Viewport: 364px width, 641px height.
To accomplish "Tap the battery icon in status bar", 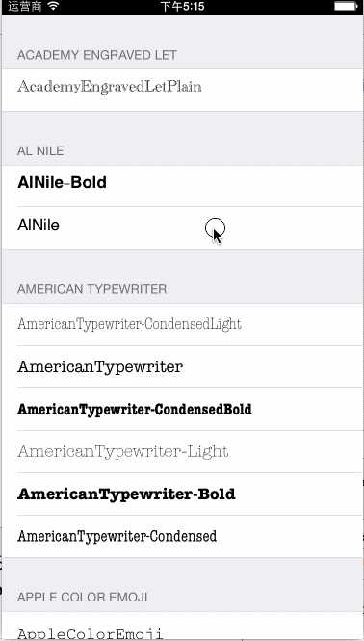I will click(x=346, y=6).
